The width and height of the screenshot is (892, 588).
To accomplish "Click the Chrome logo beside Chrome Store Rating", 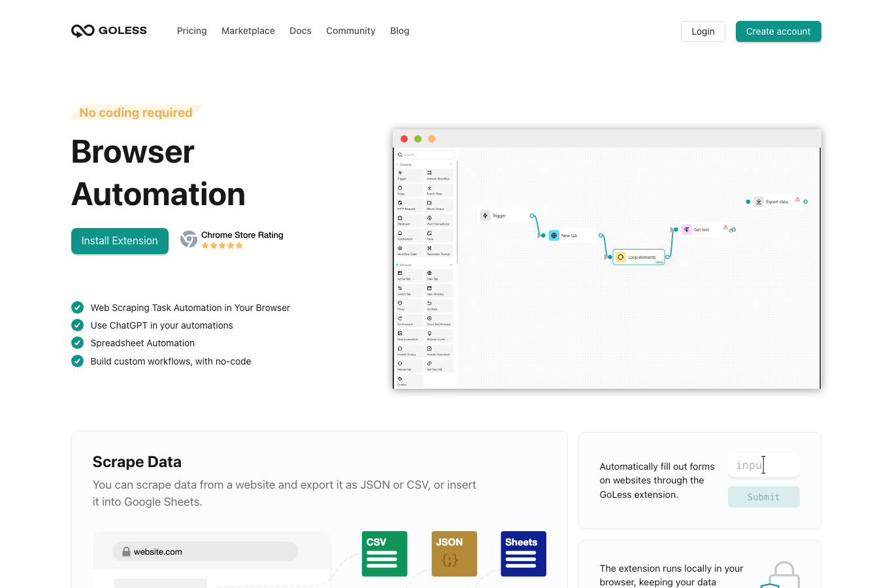I will [189, 239].
